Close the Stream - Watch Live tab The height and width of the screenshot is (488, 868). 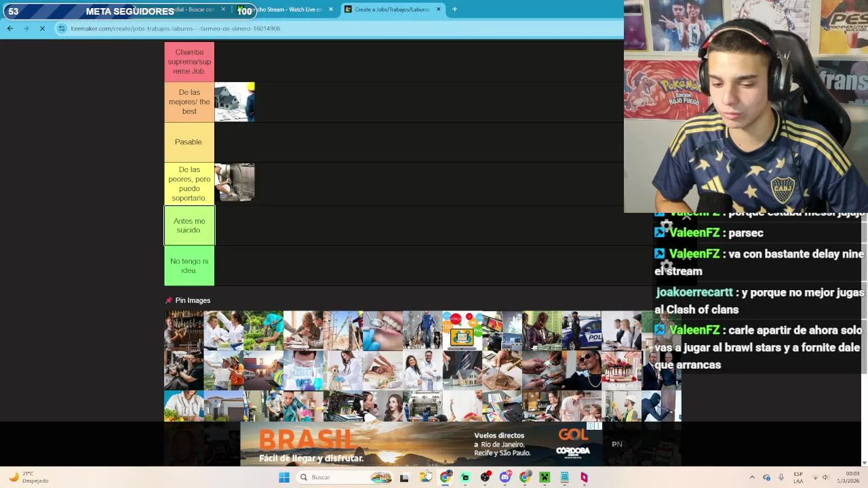click(331, 9)
